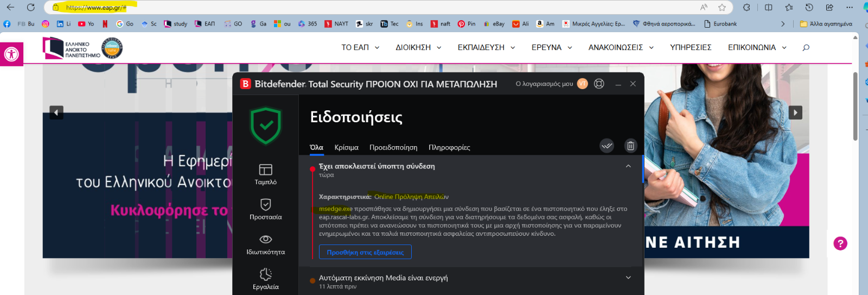Open browser Extensions puzzle icon
Image resolution: width=868 pixels, height=295 pixels.
[747, 7]
